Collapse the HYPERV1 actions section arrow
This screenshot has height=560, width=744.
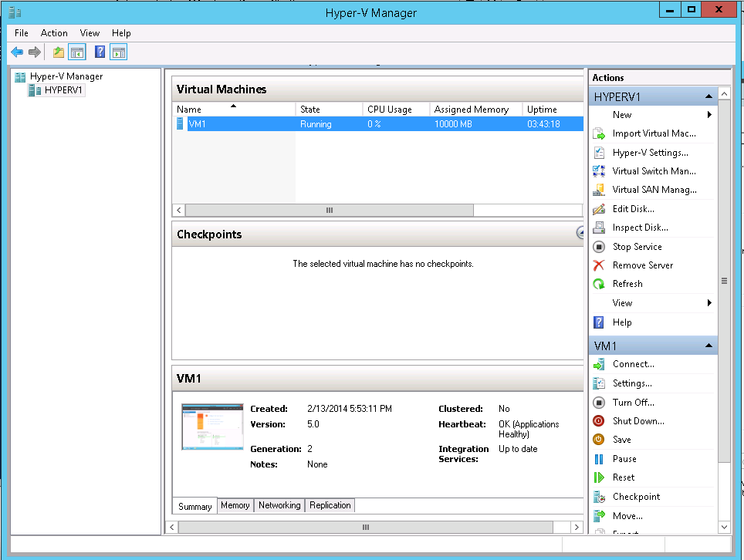[708, 96]
